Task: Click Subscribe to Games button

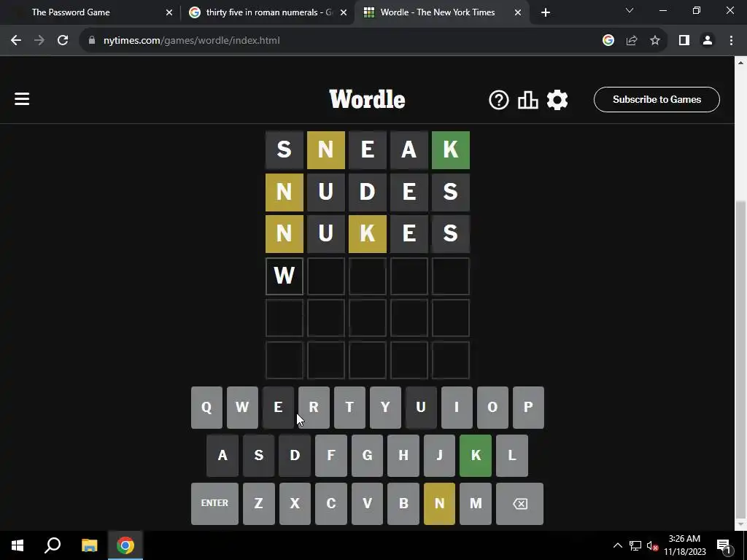Action: [x=657, y=99]
